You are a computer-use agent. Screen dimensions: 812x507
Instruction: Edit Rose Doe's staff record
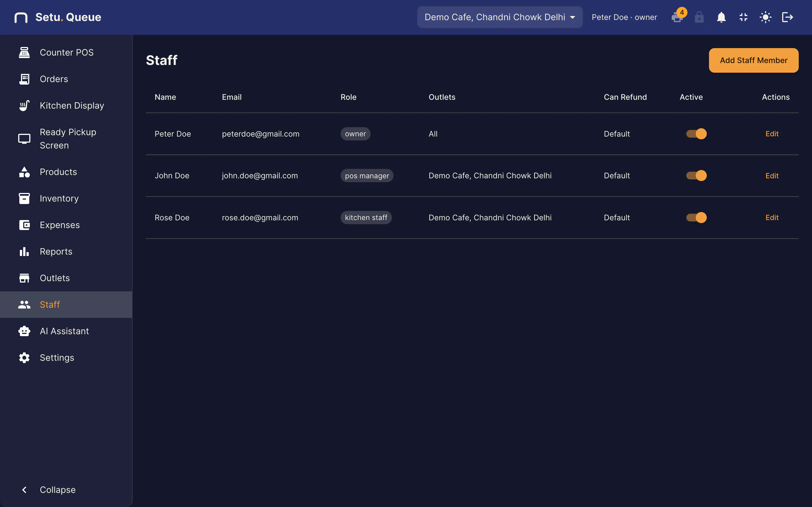772,217
